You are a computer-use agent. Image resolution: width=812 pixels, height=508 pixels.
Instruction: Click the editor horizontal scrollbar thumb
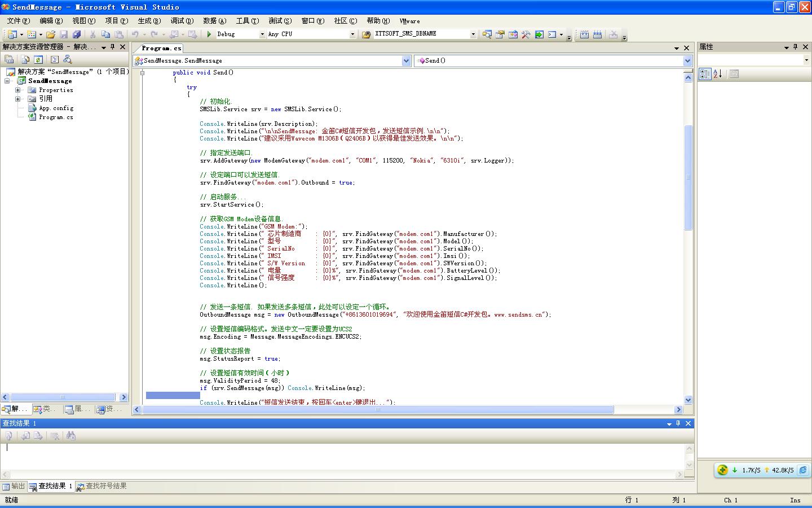point(378,410)
